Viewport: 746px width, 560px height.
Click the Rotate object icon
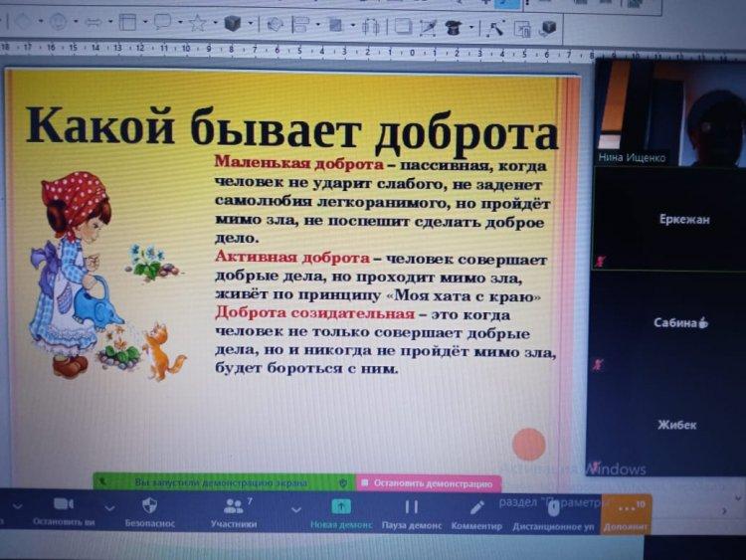[x=275, y=24]
